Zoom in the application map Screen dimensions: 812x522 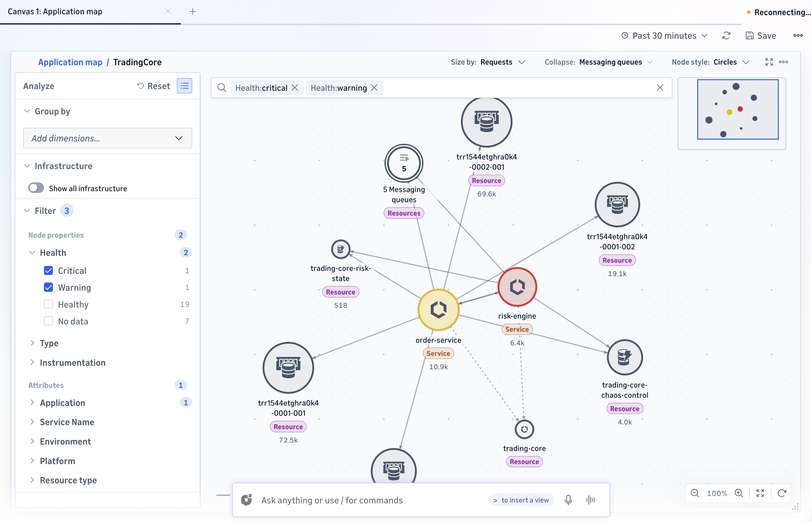[739, 493]
